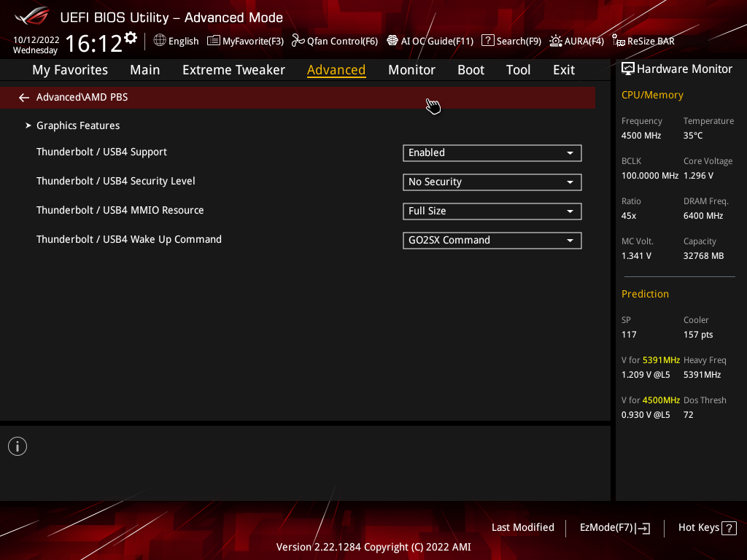The width and height of the screenshot is (747, 560).
Task: Toggle ReSize BAR icon
Action: point(619,41)
